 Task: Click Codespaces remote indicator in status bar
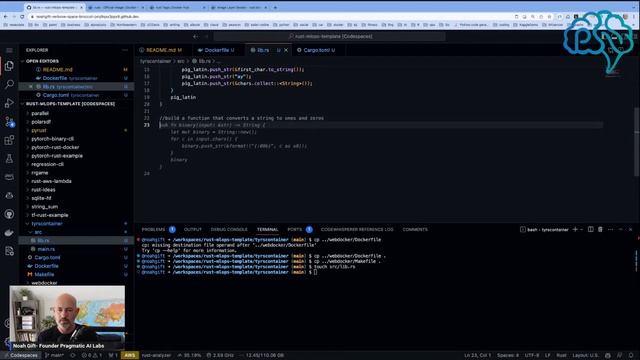20,356
